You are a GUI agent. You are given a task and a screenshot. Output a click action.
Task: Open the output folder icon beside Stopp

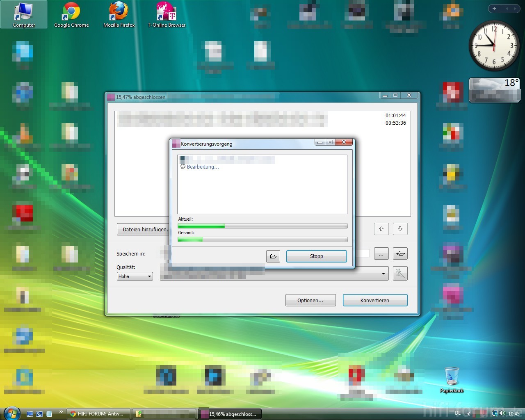tap(273, 256)
